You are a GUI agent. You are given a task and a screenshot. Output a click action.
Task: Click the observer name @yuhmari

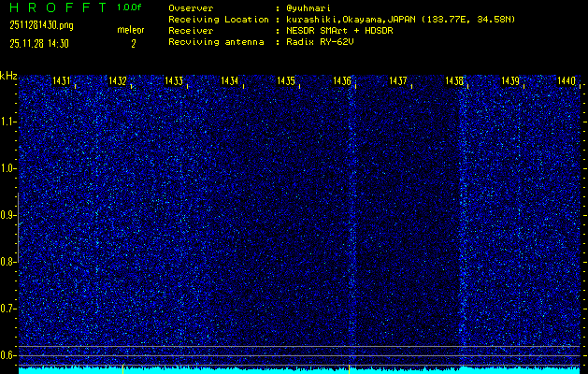coord(308,8)
